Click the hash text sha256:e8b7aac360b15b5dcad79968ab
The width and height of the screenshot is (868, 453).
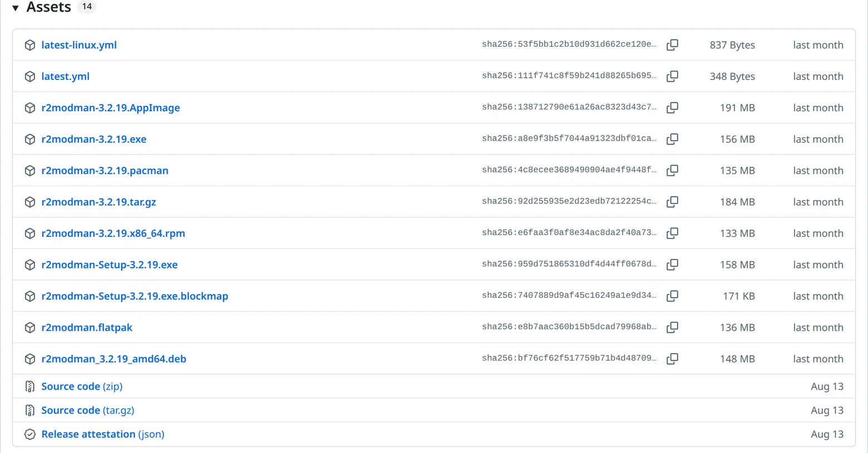(x=569, y=327)
